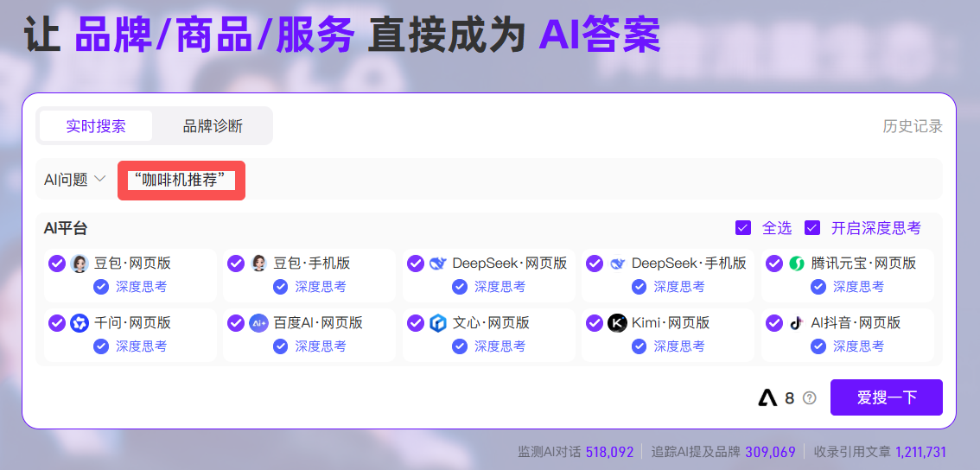Click the Doubao web version avatar icon
This screenshot has height=470, width=980.
(x=80, y=264)
